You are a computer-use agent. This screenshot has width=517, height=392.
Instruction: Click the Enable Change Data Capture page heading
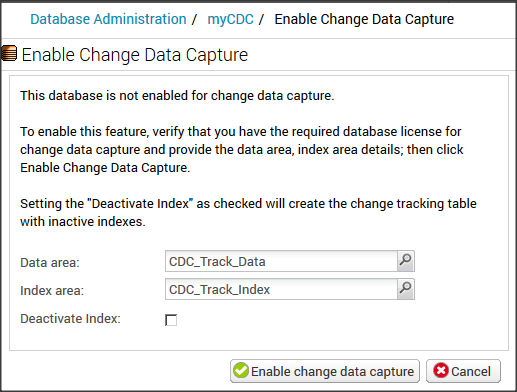tap(135, 55)
